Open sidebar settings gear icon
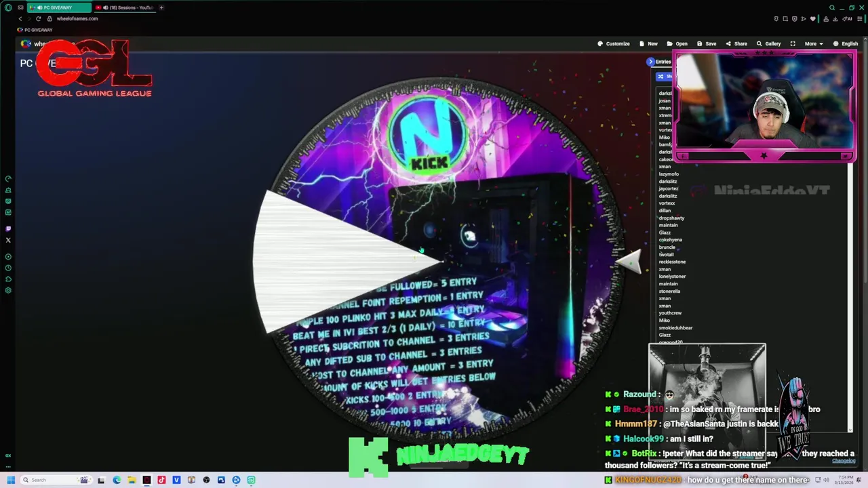868x488 pixels. tap(8, 290)
